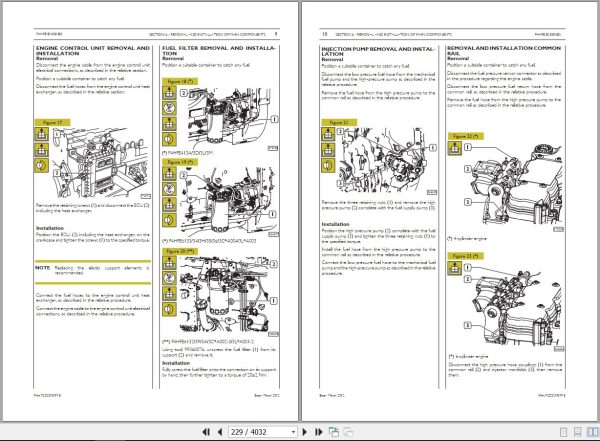
Task: Click page number 10 in the right page header
Action: (x=325, y=34)
